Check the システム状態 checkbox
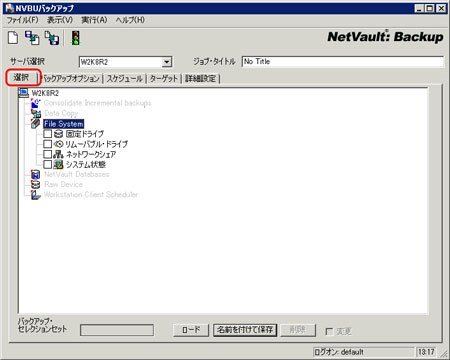 click(48, 164)
